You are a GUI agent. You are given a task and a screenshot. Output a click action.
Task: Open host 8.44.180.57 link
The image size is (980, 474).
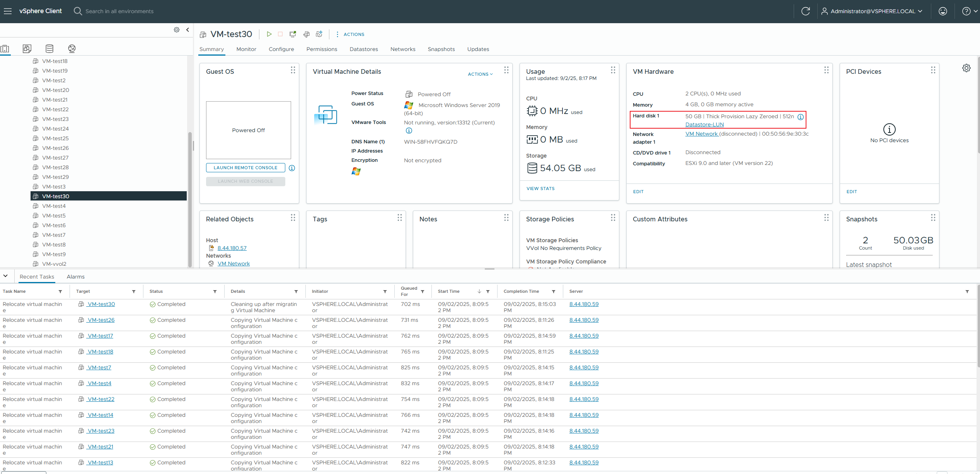[x=232, y=248]
